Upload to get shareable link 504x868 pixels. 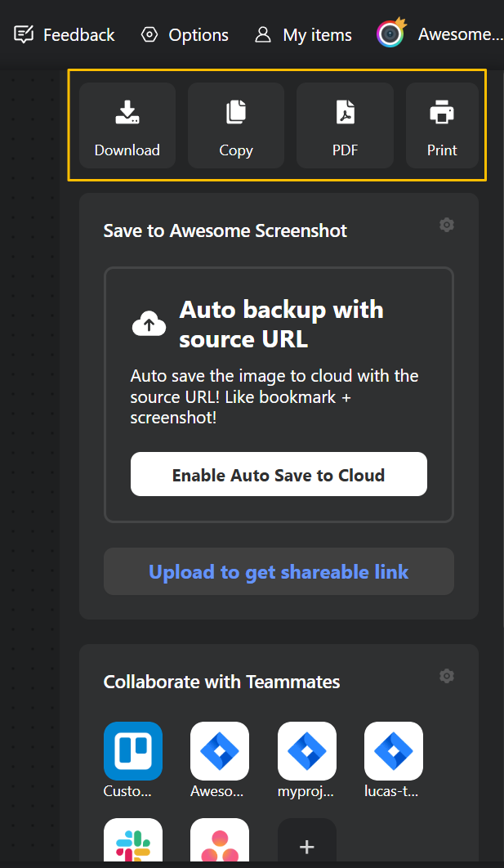pos(279,571)
